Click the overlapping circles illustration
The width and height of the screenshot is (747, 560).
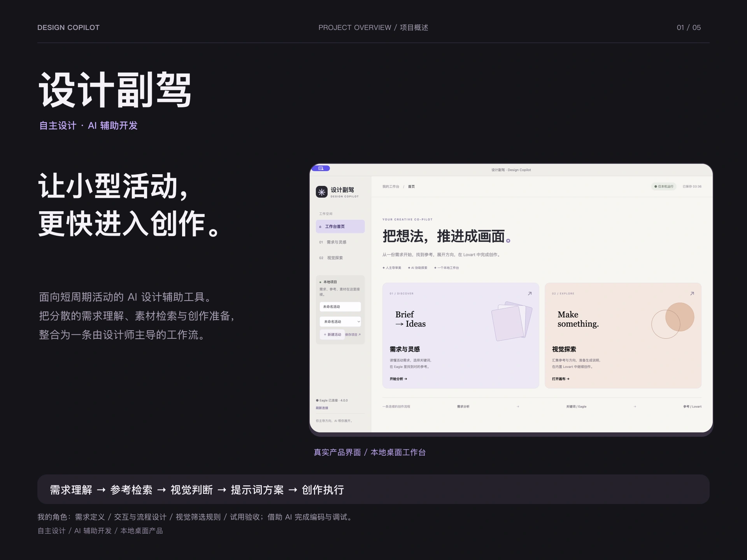pyautogui.click(x=673, y=320)
